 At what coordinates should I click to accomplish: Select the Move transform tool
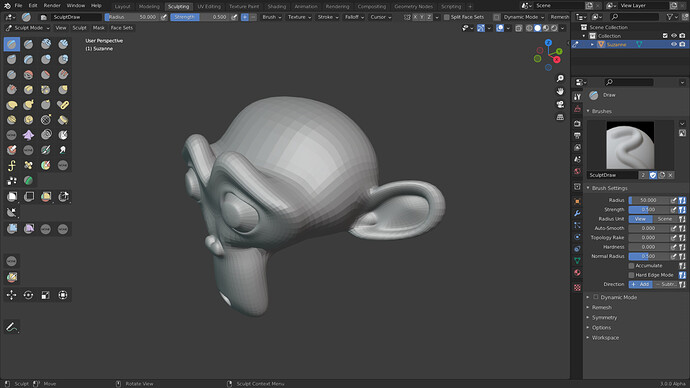click(x=12, y=295)
